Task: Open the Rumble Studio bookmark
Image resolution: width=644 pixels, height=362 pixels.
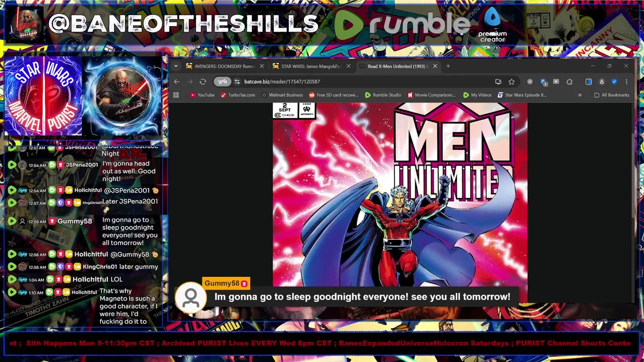Action: [x=383, y=95]
